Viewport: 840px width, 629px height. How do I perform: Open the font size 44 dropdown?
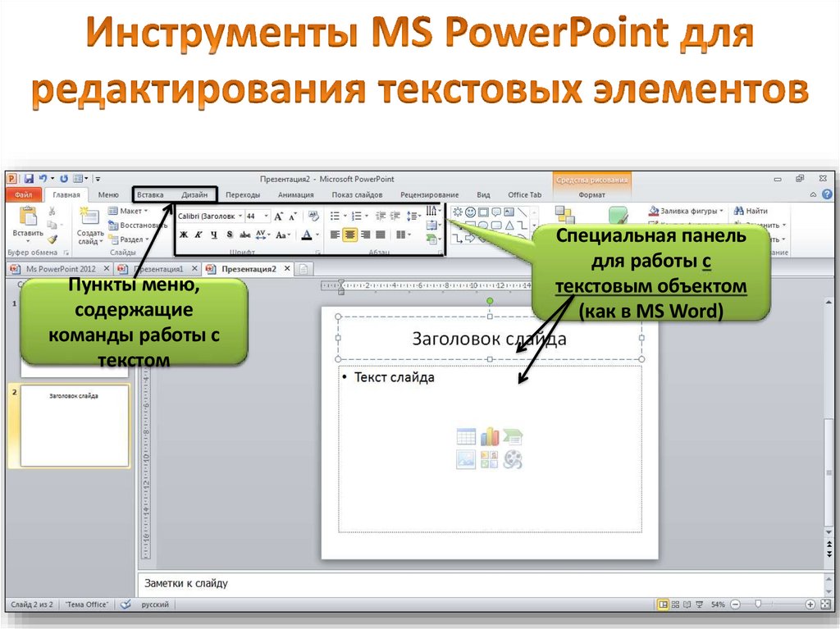tap(267, 216)
